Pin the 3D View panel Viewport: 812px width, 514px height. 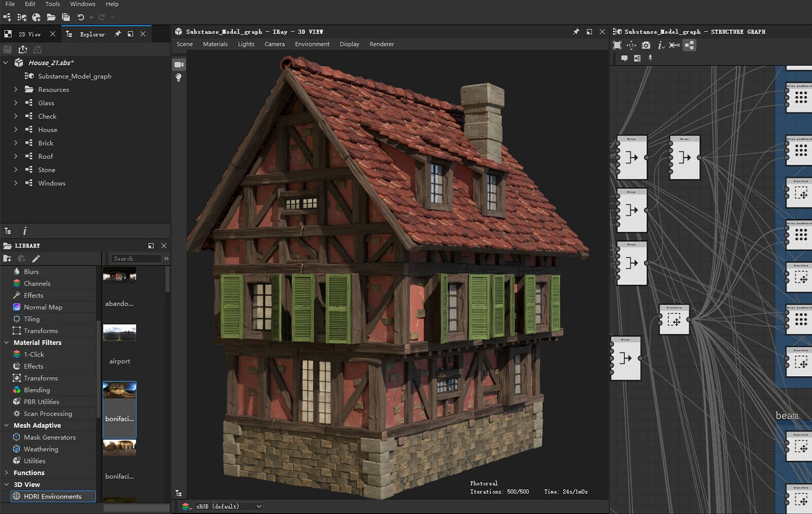click(576, 32)
